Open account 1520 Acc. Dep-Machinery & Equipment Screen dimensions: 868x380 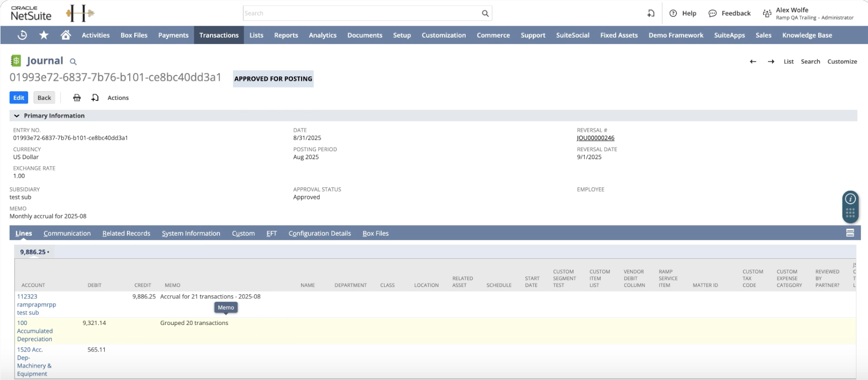coord(34,362)
